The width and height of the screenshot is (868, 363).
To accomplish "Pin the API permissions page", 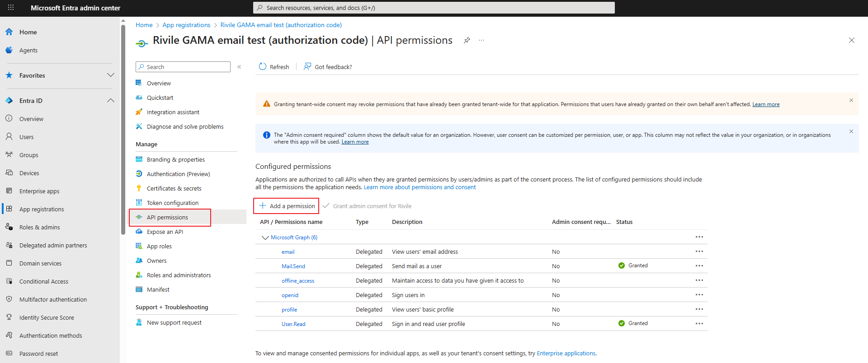I will (467, 40).
